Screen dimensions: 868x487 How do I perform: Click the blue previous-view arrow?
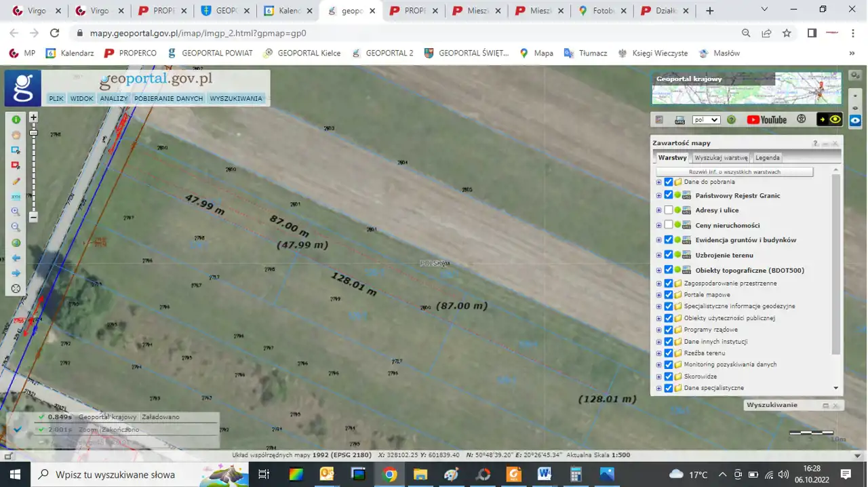[x=16, y=258]
